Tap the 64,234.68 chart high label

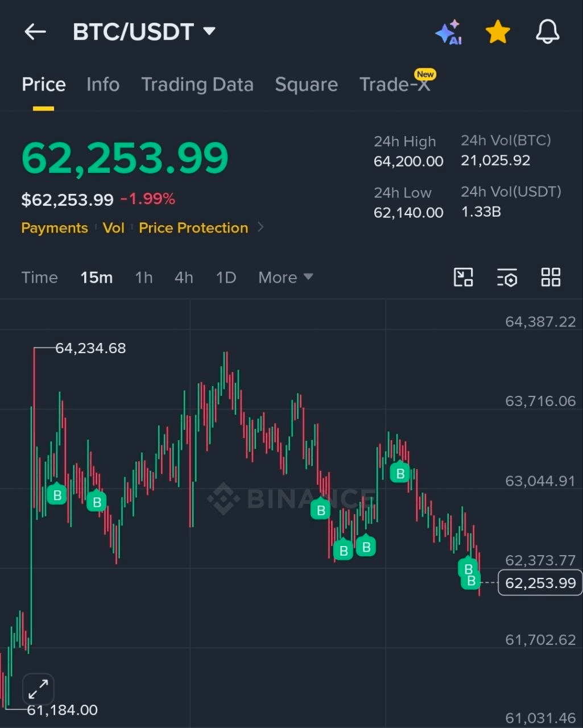(90, 348)
